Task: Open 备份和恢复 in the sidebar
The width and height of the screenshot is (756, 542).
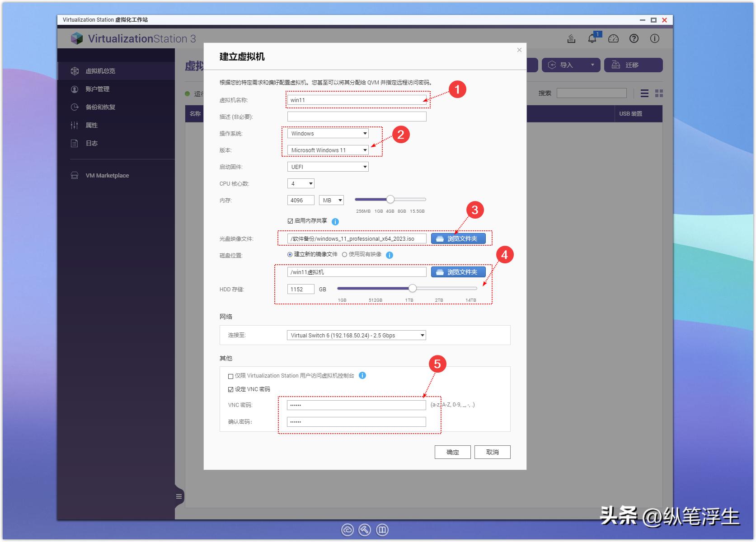Action: (101, 107)
